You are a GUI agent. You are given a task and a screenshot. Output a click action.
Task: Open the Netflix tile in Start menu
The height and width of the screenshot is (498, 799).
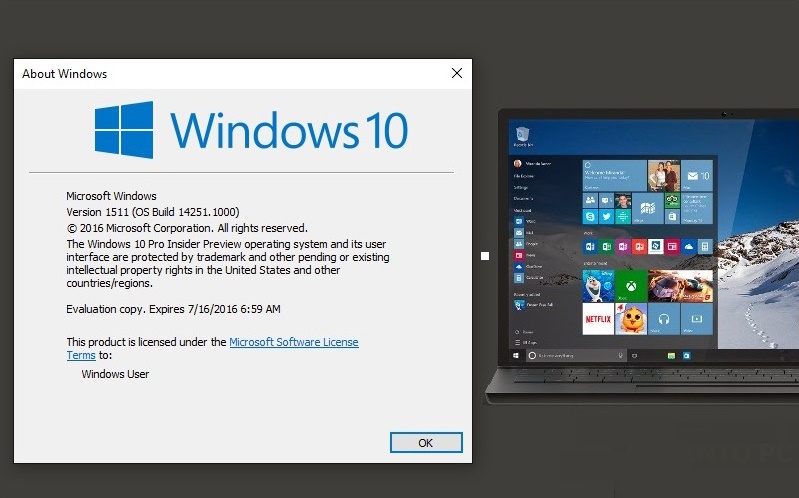pyautogui.click(x=598, y=319)
